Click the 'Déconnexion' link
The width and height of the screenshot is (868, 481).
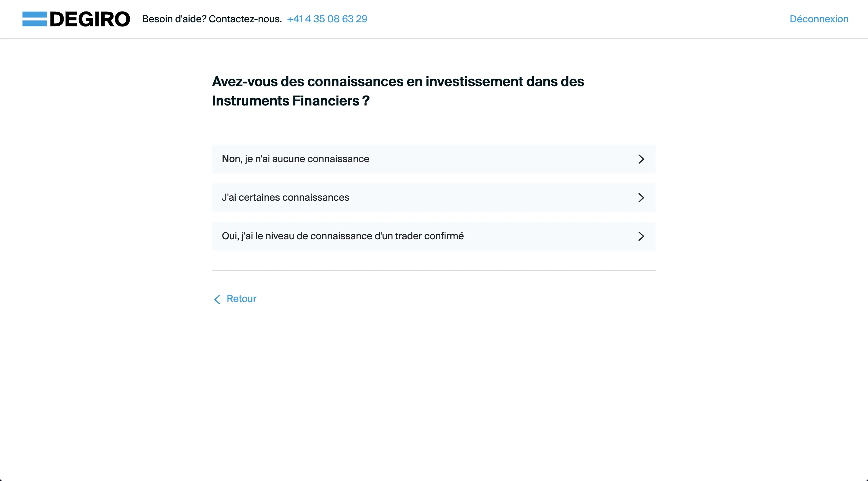click(x=819, y=19)
